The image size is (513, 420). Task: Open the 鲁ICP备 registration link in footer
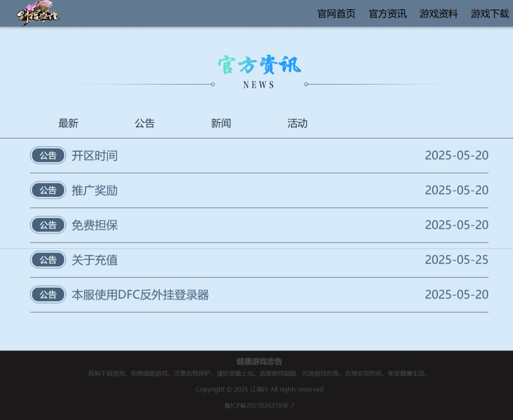click(259, 405)
